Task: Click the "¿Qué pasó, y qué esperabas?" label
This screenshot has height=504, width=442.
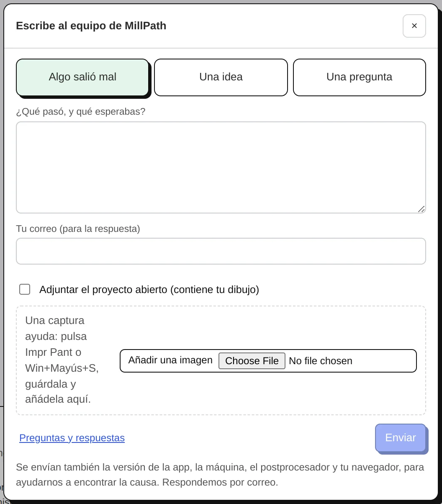Action: click(x=81, y=112)
